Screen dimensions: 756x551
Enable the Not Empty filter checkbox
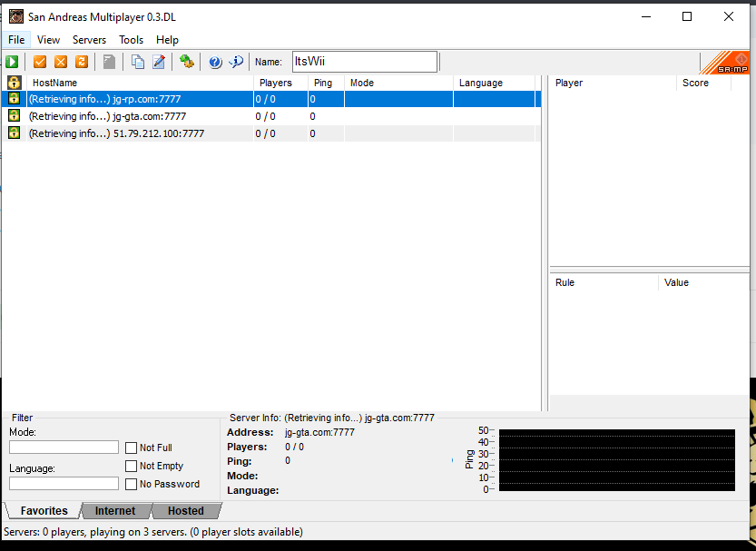[131, 467]
